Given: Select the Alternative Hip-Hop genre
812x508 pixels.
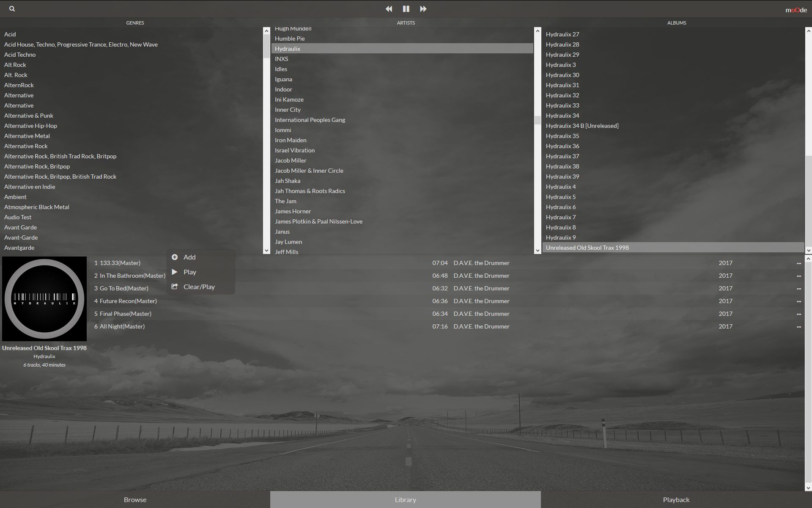Looking at the screenshot, I should [x=30, y=126].
